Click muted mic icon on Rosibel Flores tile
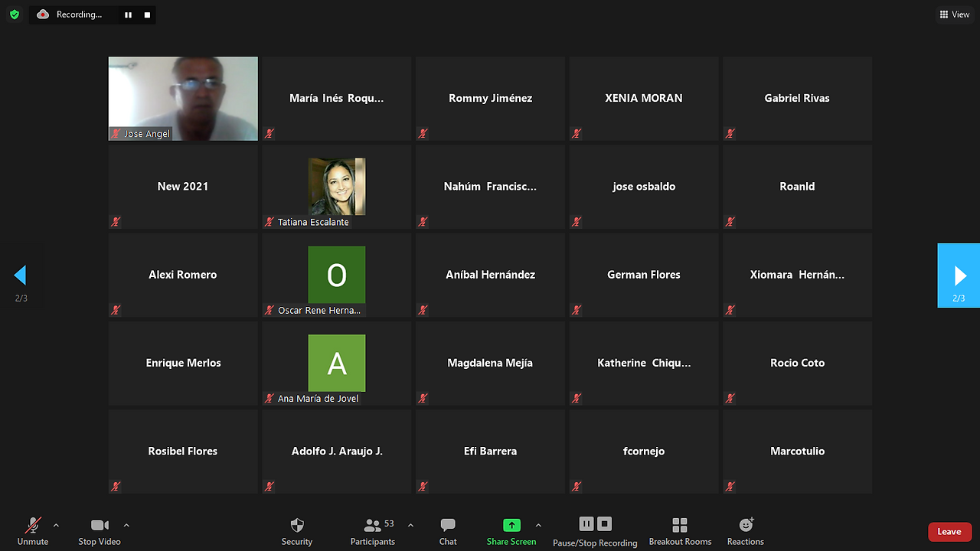 click(116, 486)
